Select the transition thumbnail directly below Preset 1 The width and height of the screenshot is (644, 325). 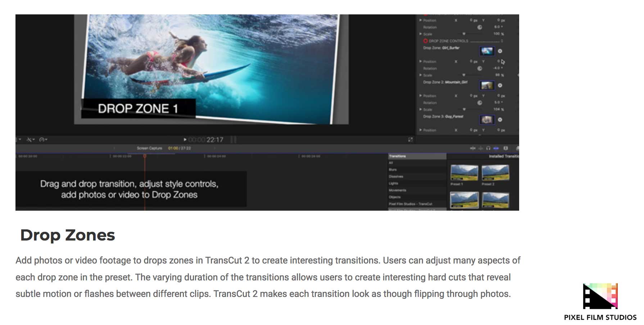coord(464,200)
